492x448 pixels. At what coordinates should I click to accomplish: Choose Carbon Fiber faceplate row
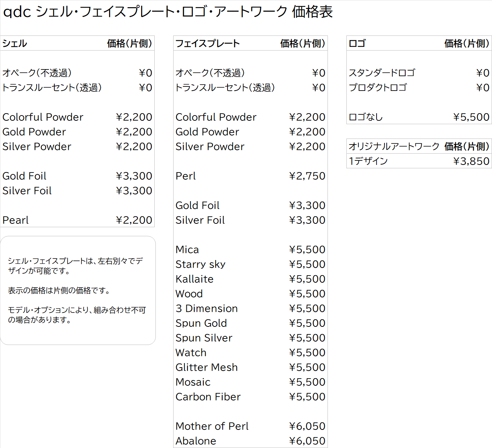(208, 397)
